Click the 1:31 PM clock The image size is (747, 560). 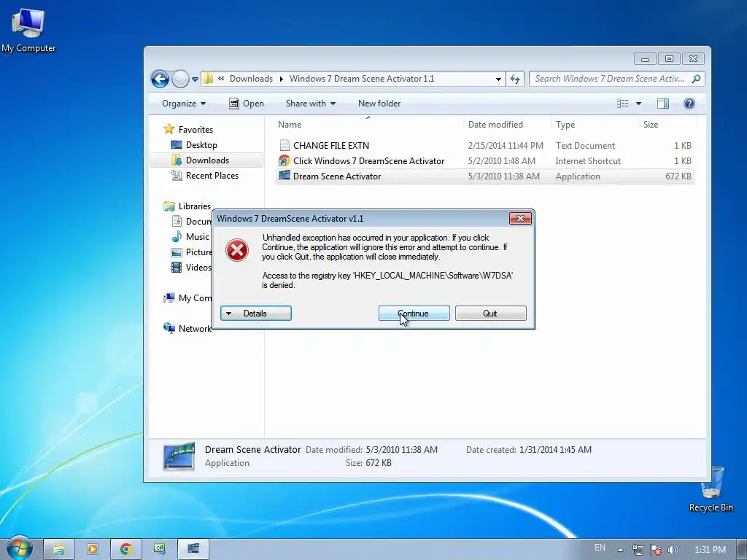[x=710, y=550]
